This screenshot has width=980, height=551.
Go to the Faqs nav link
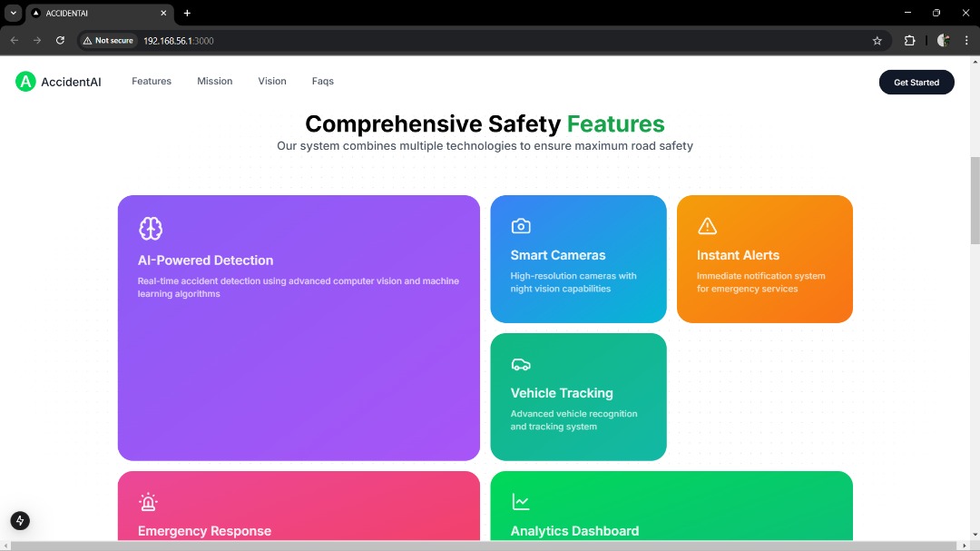click(x=322, y=82)
